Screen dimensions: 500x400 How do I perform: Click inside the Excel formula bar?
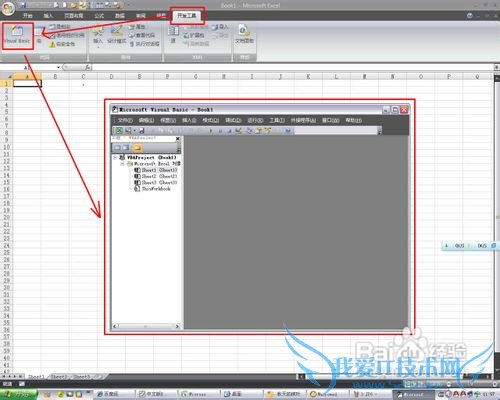(x=292, y=68)
